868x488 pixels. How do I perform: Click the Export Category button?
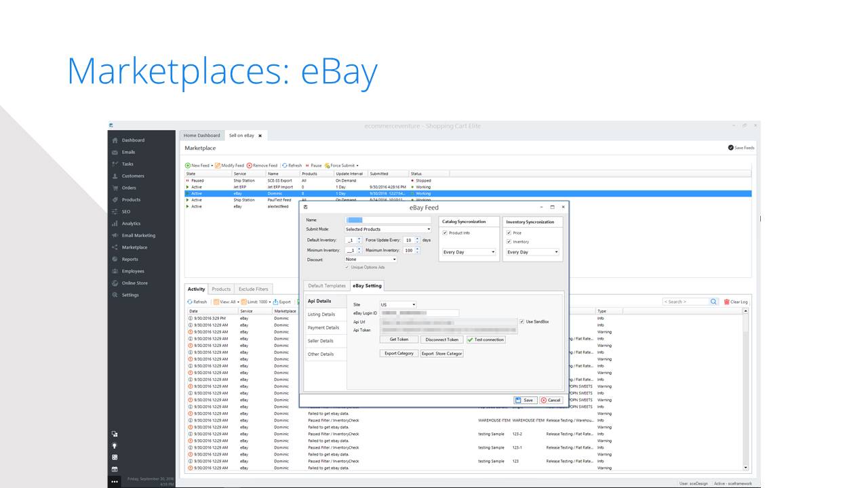[399, 353]
